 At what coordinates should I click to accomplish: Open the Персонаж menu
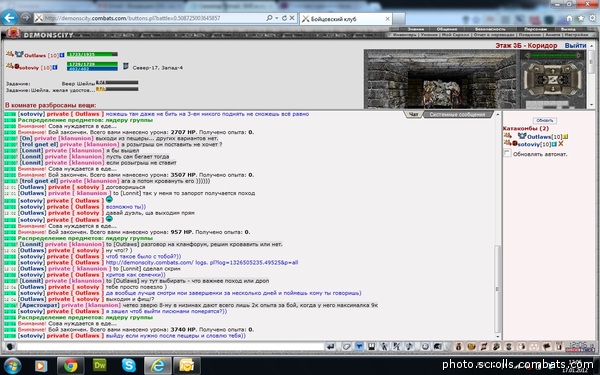click(536, 29)
